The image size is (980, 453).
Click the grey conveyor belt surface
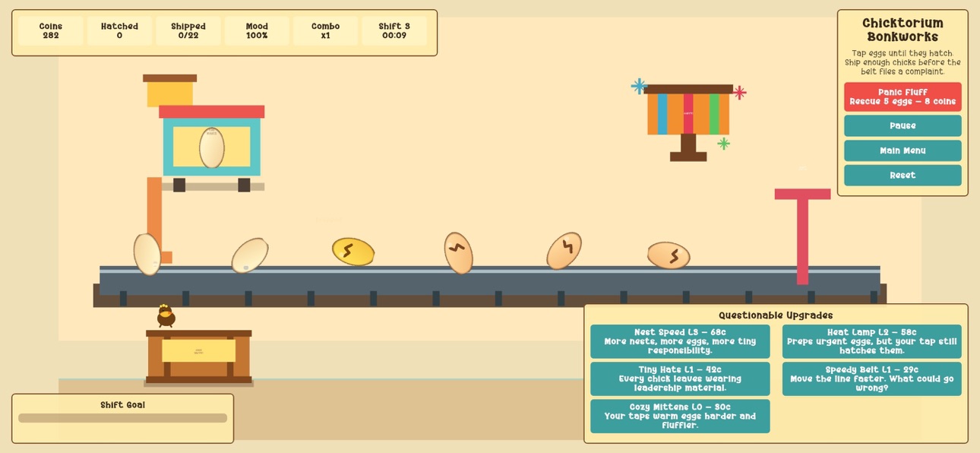click(490, 280)
